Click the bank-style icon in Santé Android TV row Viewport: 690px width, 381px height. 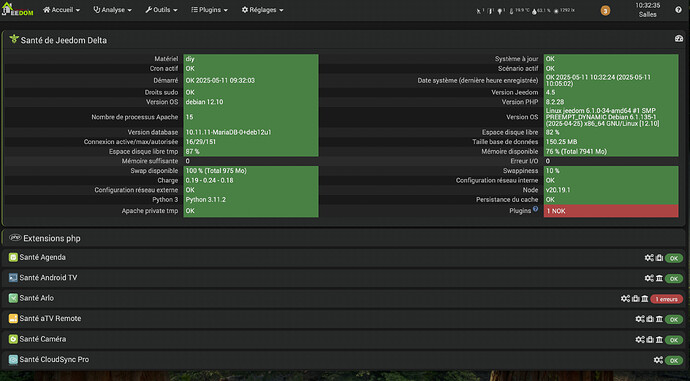tap(659, 278)
